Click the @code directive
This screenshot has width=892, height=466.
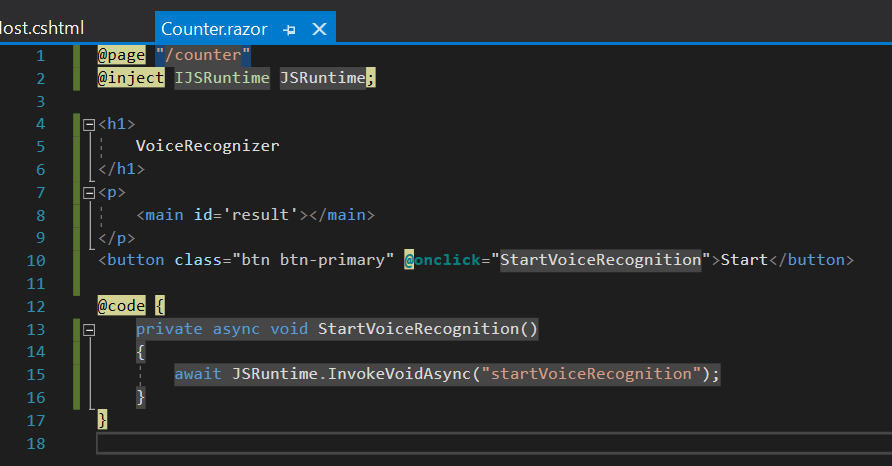point(122,306)
